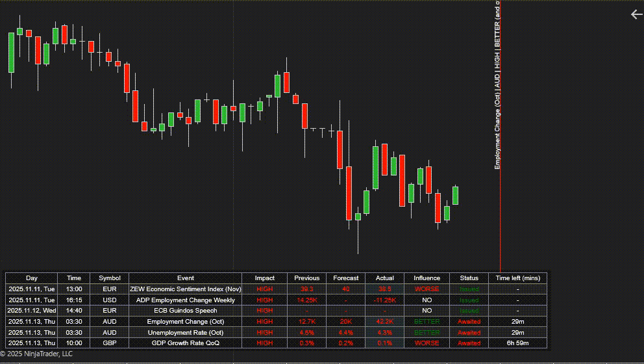Viewport: 644px width, 364px height.
Task: Select the Unemployment Rate (Oct) event
Action: click(186, 332)
